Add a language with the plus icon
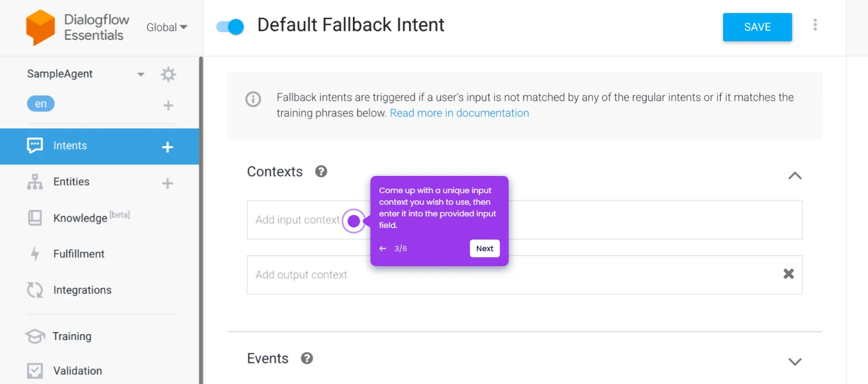This screenshot has height=384, width=868. point(168,105)
